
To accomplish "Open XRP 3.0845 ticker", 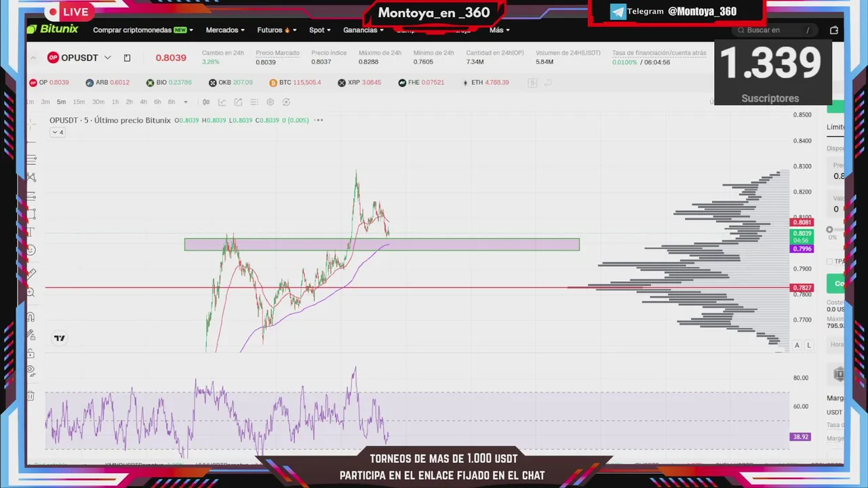I will (359, 83).
